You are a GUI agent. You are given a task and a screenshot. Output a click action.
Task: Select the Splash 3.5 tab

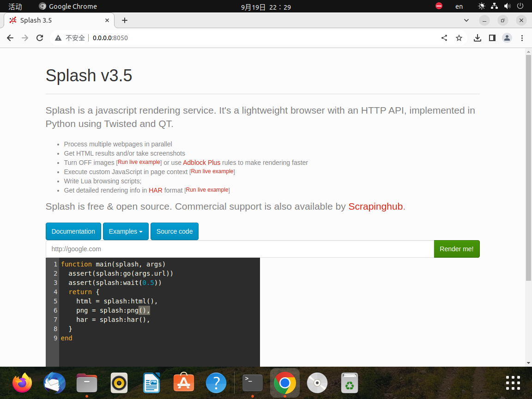59,20
